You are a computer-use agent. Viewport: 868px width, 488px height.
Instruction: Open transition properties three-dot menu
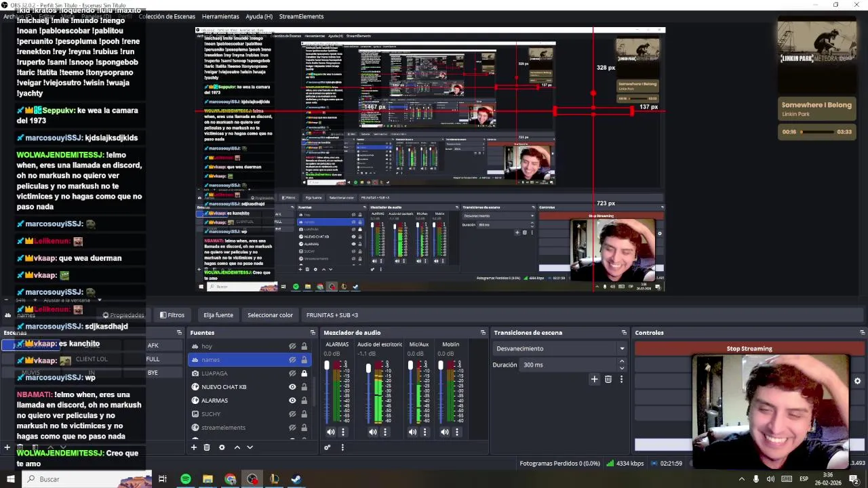(621, 380)
